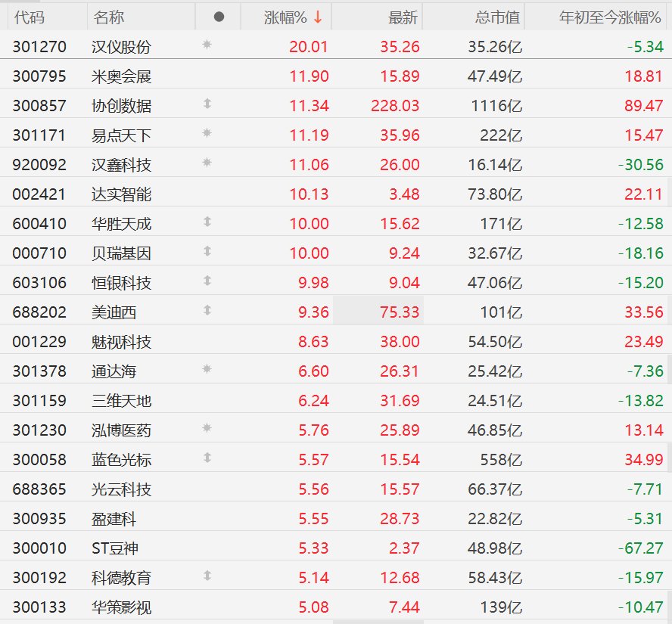The width and height of the screenshot is (672, 624).
Task: Click the star marker on the 泓博医药 row
Action: [207, 428]
